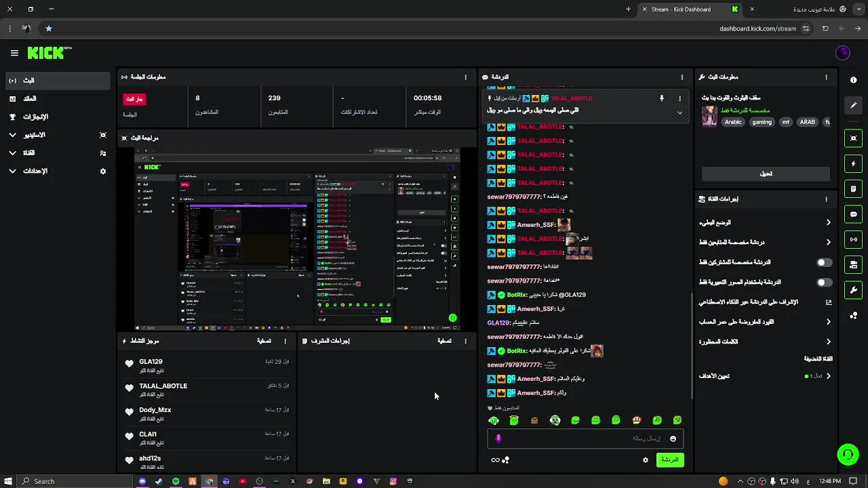Open pinned message three-dot options
868x488 pixels.
[679, 98]
